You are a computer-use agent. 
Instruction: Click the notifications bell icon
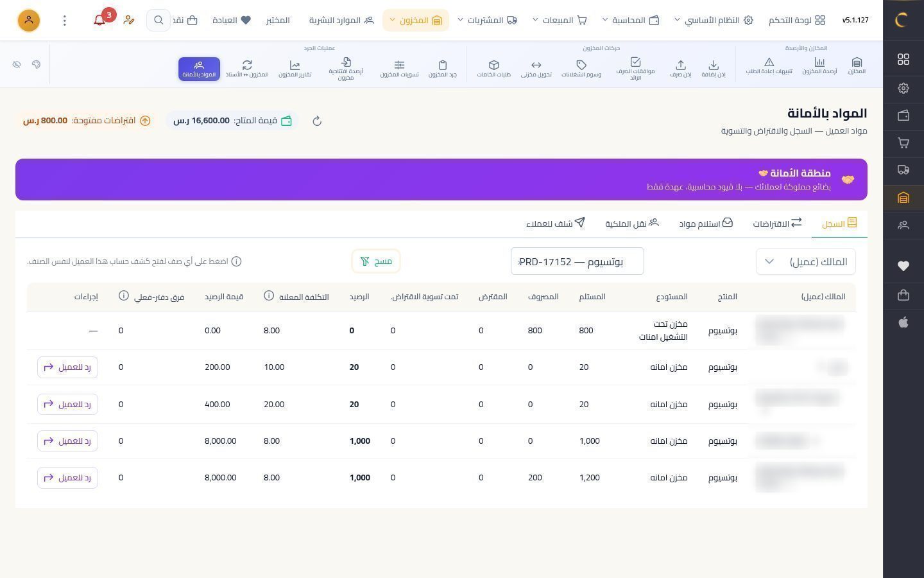[99, 21]
